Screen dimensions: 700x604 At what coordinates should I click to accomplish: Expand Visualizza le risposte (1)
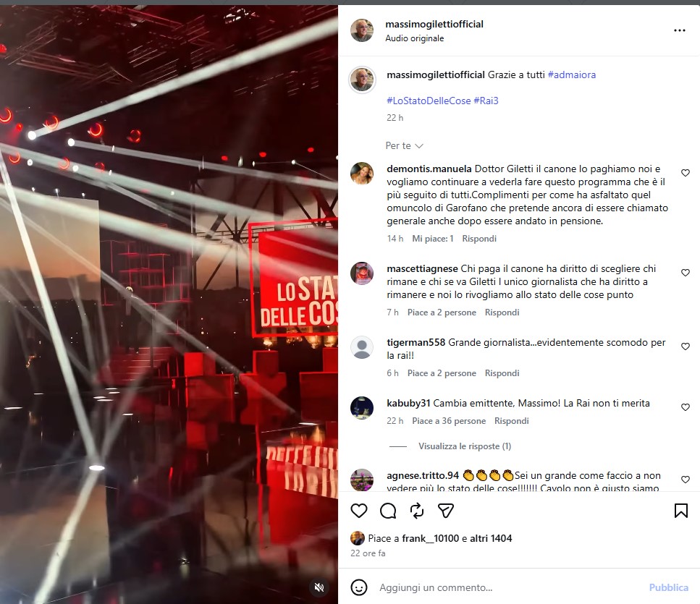click(465, 446)
